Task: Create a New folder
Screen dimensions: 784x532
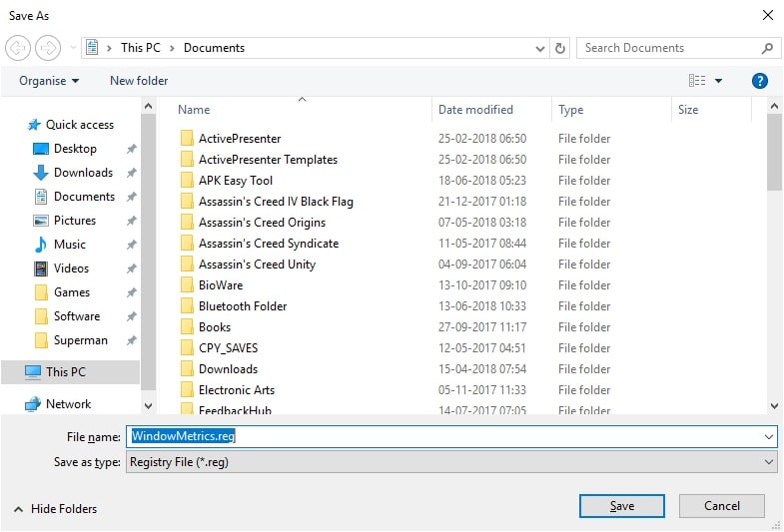Action: (x=139, y=81)
